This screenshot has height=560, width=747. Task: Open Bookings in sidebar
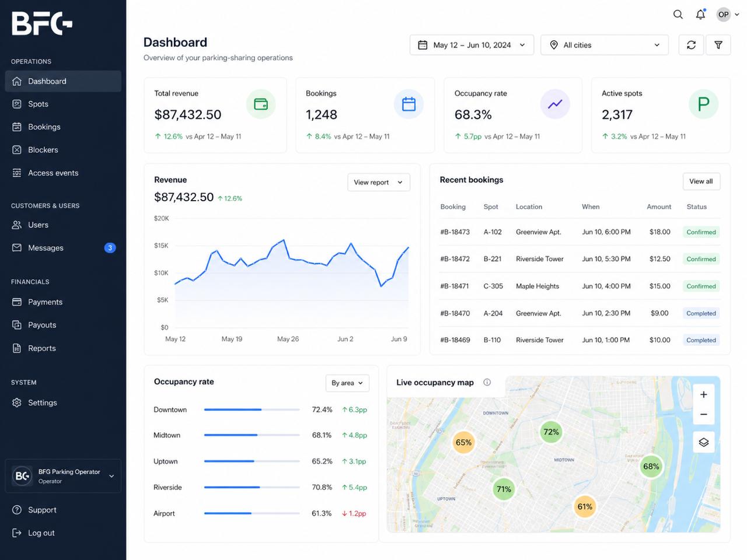[x=63, y=127]
